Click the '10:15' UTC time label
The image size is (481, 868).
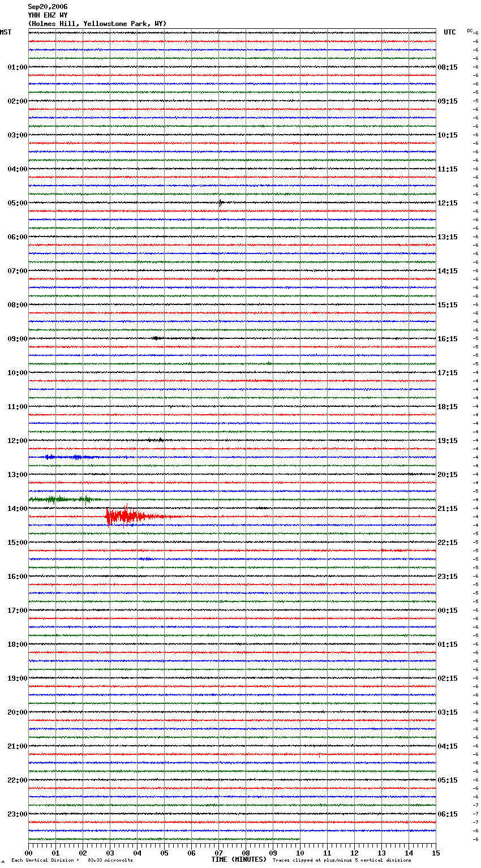pyautogui.click(x=448, y=135)
